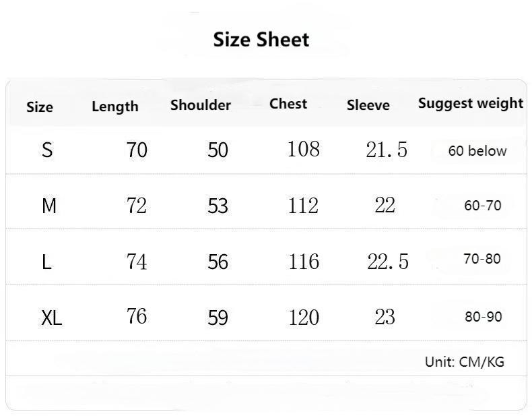532x420 pixels.
Task: Select the 70-80 weight cell
Action: pos(482,259)
